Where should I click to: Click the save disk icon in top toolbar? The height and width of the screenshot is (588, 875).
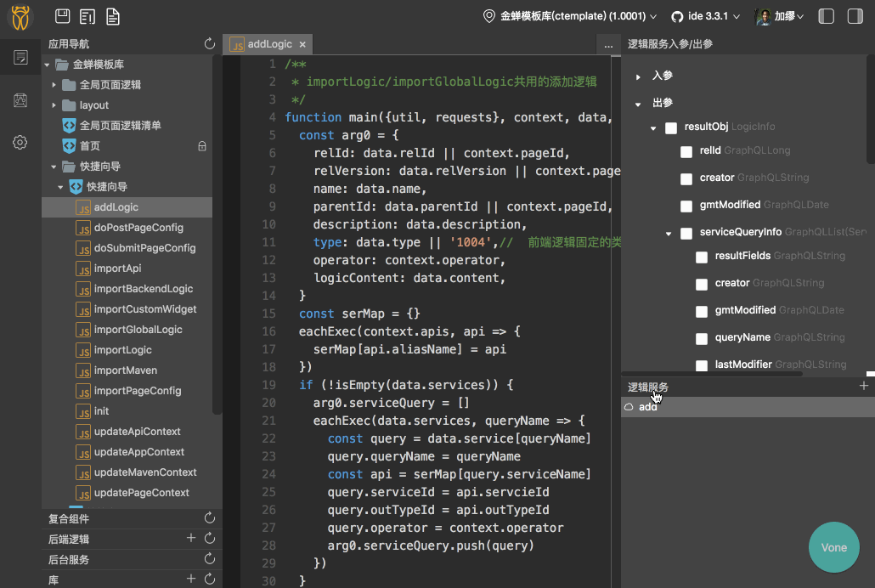click(x=62, y=16)
